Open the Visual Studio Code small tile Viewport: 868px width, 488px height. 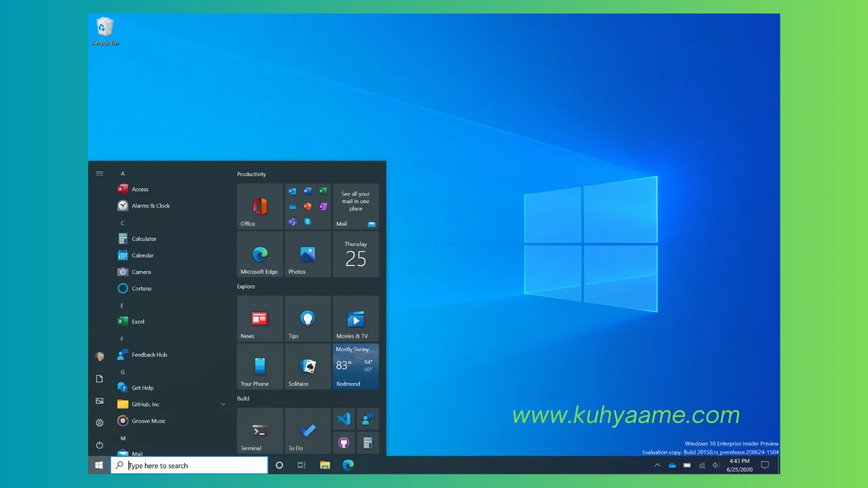344,419
